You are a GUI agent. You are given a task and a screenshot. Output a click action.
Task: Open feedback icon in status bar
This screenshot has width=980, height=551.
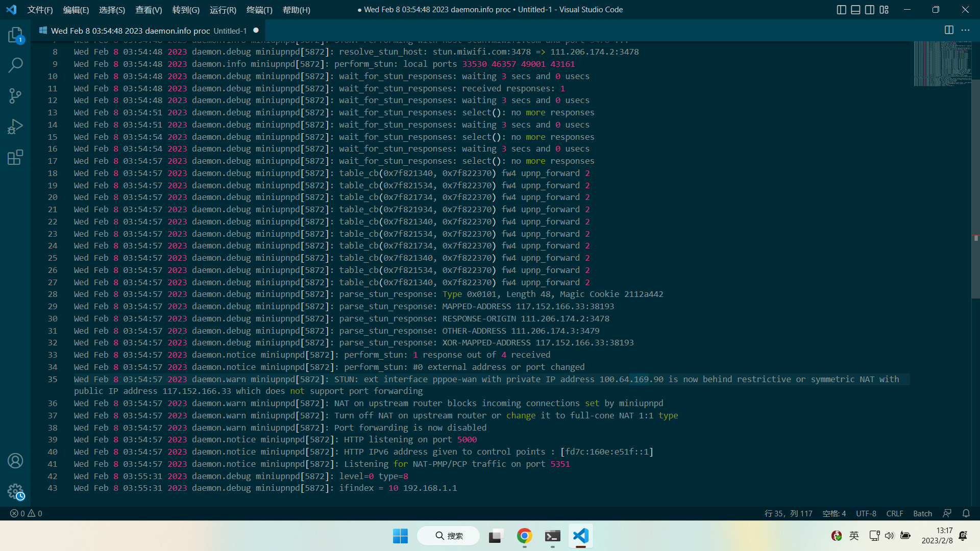coord(947,513)
